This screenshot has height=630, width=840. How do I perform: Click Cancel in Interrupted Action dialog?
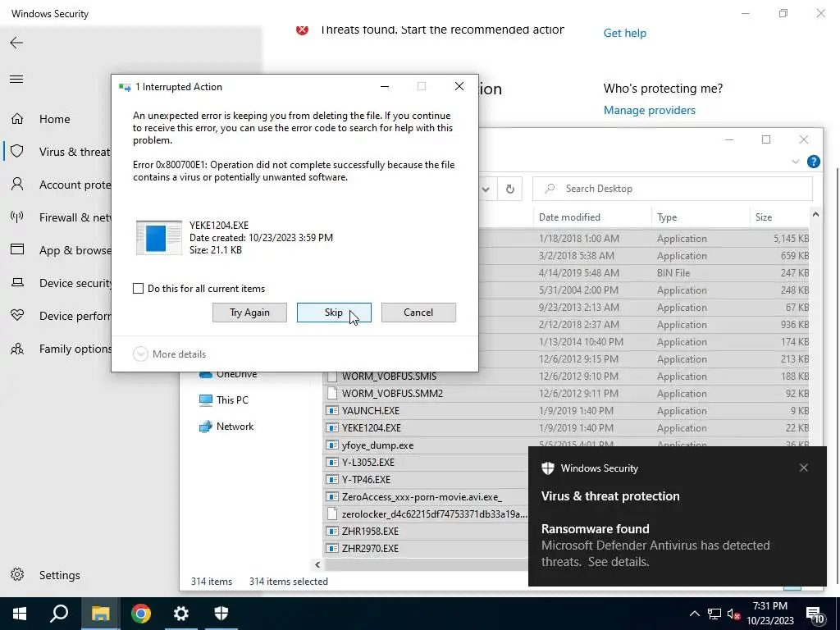[418, 313]
